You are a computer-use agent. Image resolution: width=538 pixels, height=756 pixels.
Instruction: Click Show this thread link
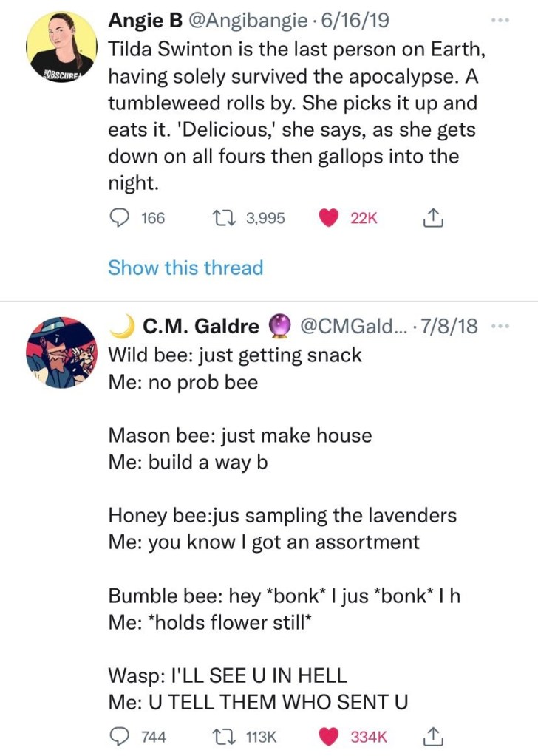tap(185, 268)
